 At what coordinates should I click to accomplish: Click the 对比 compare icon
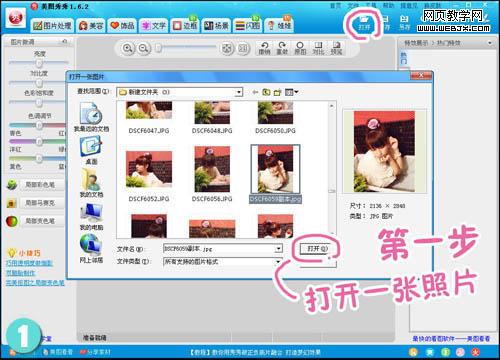tap(318, 48)
